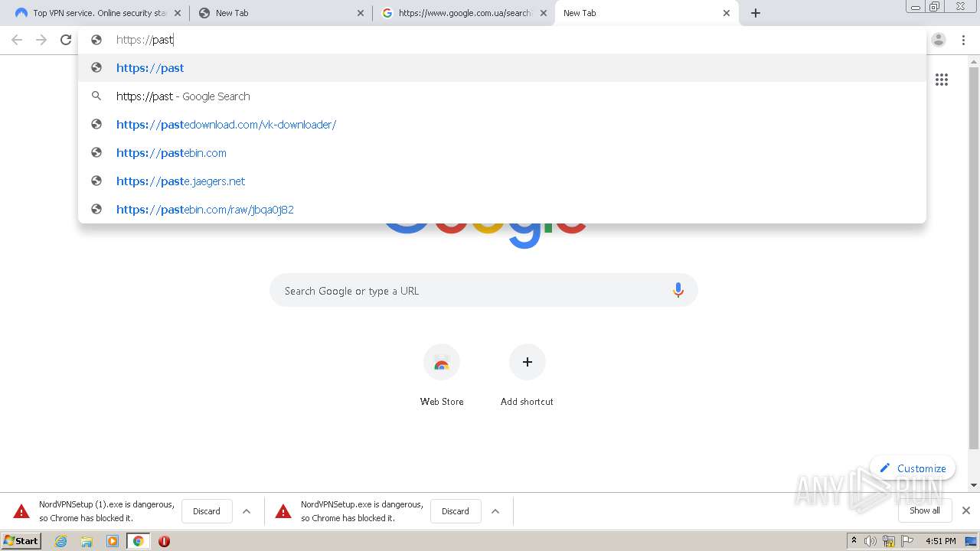Click the browser back arrow
The image size is (980, 551).
click(x=17, y=40)
